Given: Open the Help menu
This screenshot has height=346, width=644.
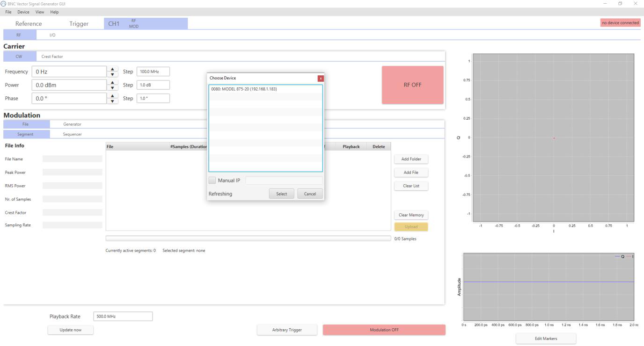Looking at the screenshot, I should [54, 12].
